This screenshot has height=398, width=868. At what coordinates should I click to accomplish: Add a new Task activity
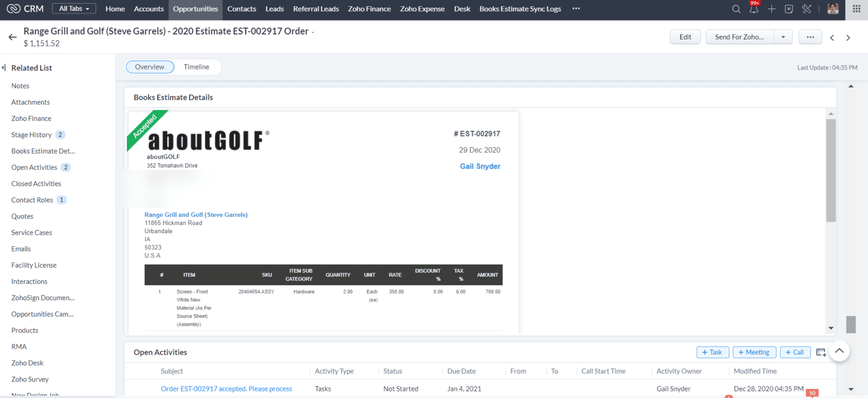pyautogui.click(x=712, y=352)
